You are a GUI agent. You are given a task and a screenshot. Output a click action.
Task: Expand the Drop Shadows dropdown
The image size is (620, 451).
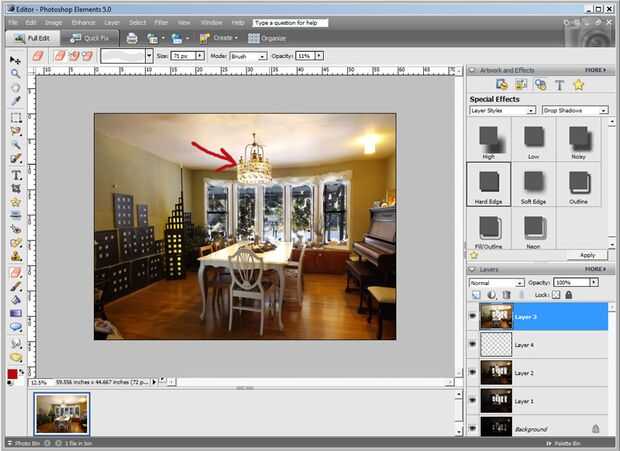pos(575,110)
